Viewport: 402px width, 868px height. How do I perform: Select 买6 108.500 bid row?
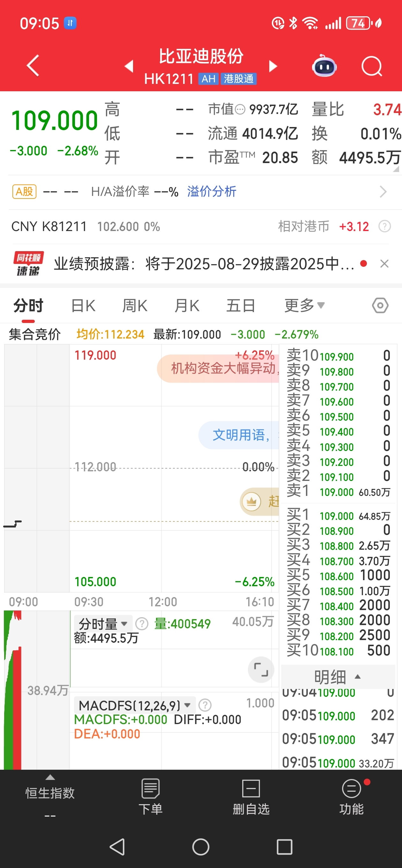pos(338,591)
